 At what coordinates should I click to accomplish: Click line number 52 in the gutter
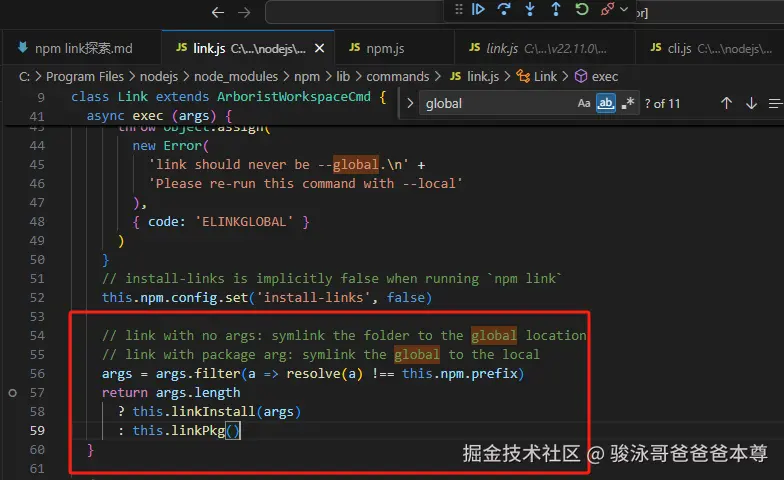coord(37,298)
